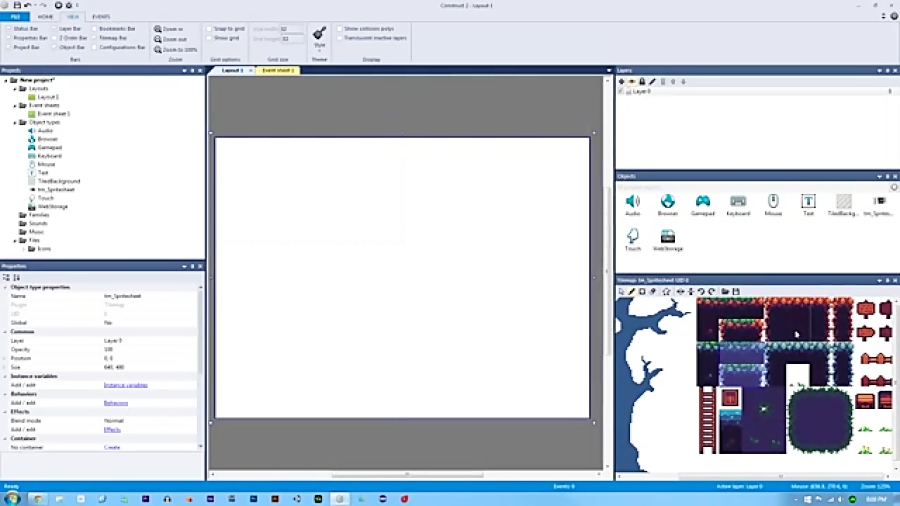This screenshot has width=900, height=506.
Task: Collapse the Object types tree folder
Action: (15, 122)
